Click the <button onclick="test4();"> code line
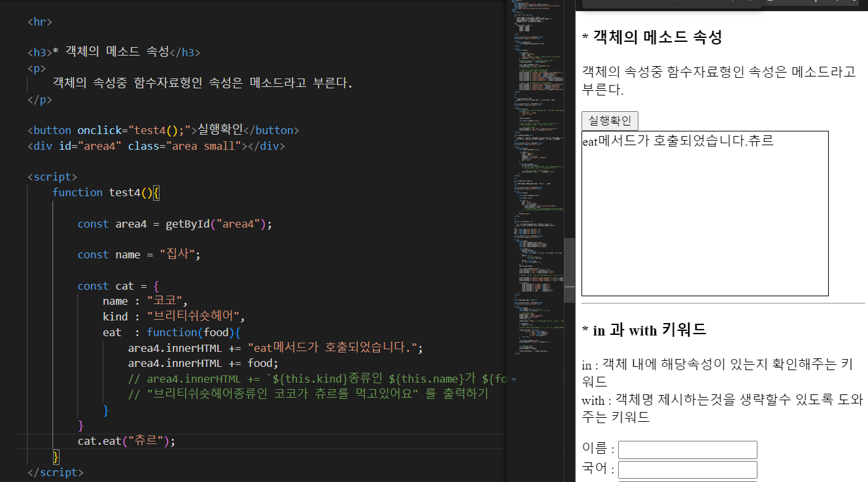 (164, 130)
